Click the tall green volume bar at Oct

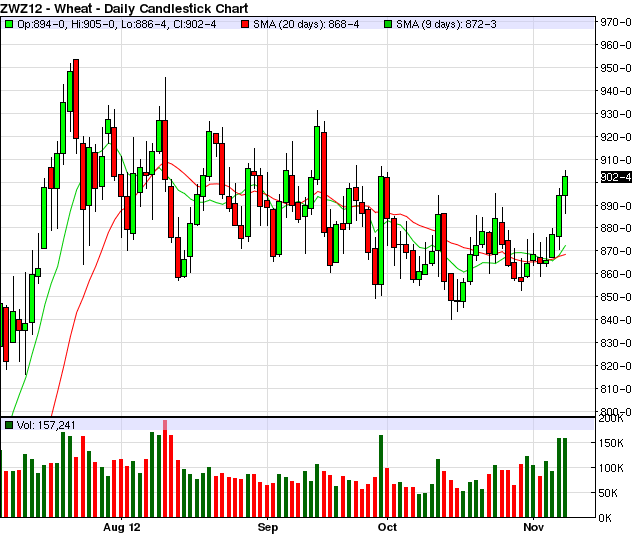pos(381,476)
